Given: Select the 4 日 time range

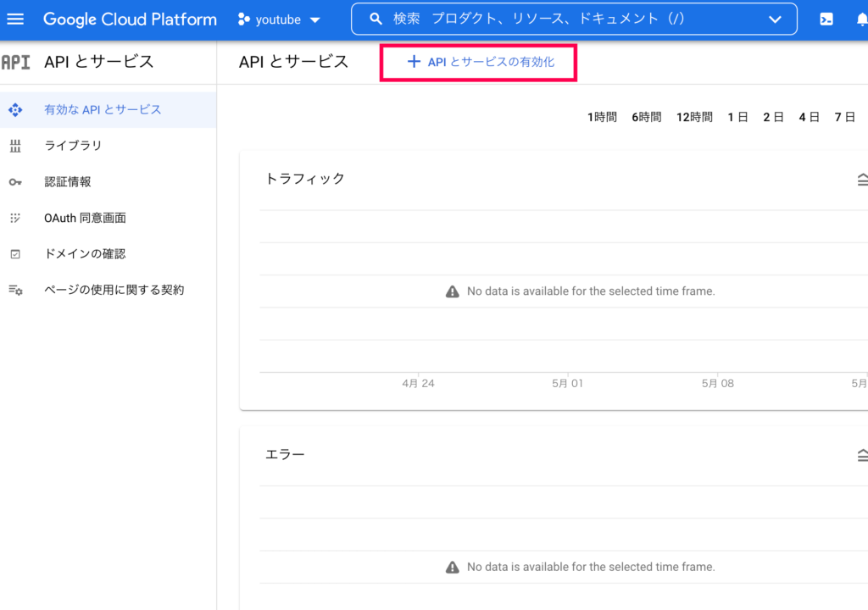Looking at the screenshot, I should click(809, 117).
